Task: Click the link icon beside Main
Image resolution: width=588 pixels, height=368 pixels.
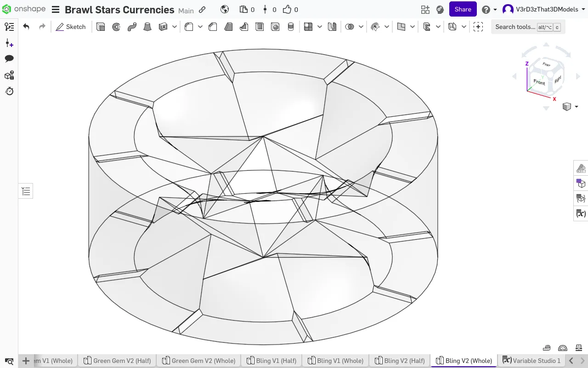Action: pos(202,10)
